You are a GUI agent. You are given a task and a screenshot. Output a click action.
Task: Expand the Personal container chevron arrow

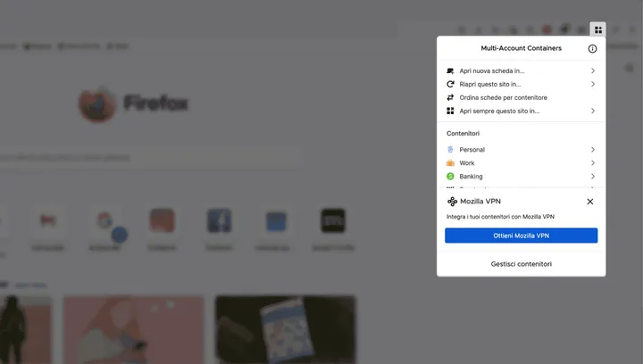(593, 150)
